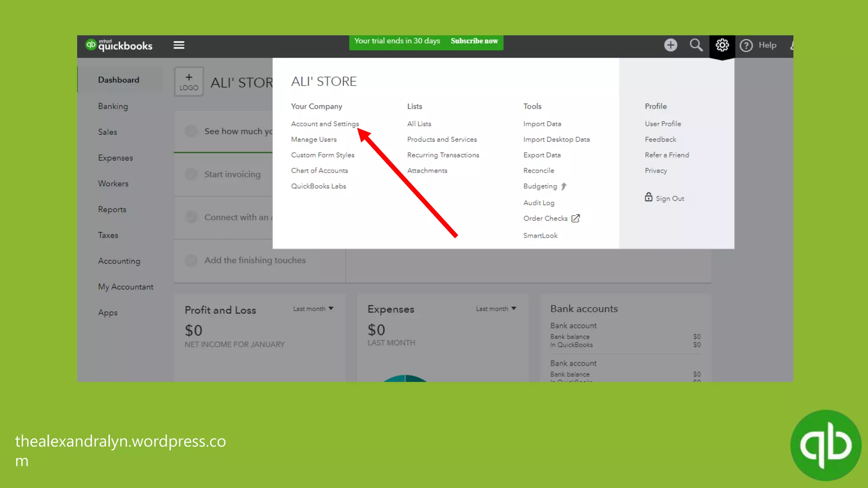Click the plus Create icon

(x=670, y=45)
